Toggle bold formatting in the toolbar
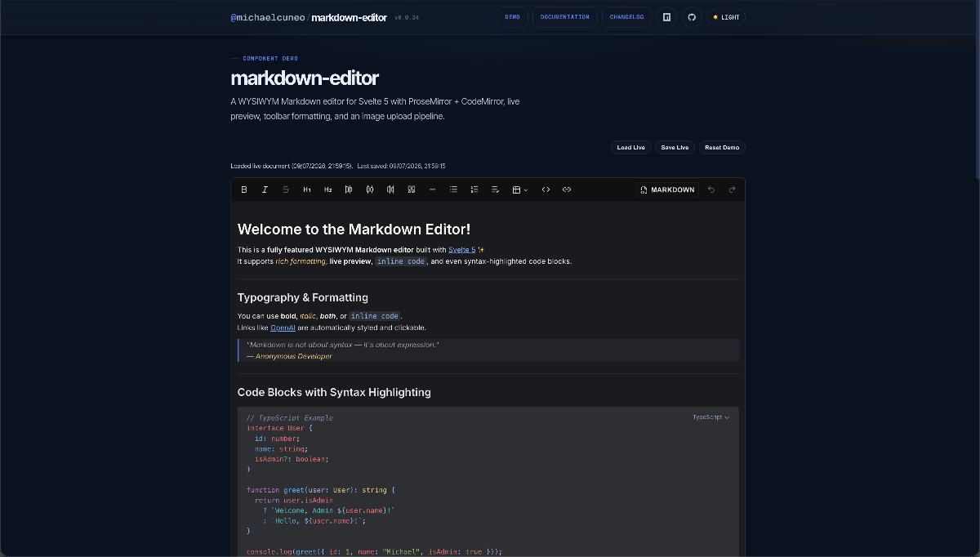 click(243, 189)
